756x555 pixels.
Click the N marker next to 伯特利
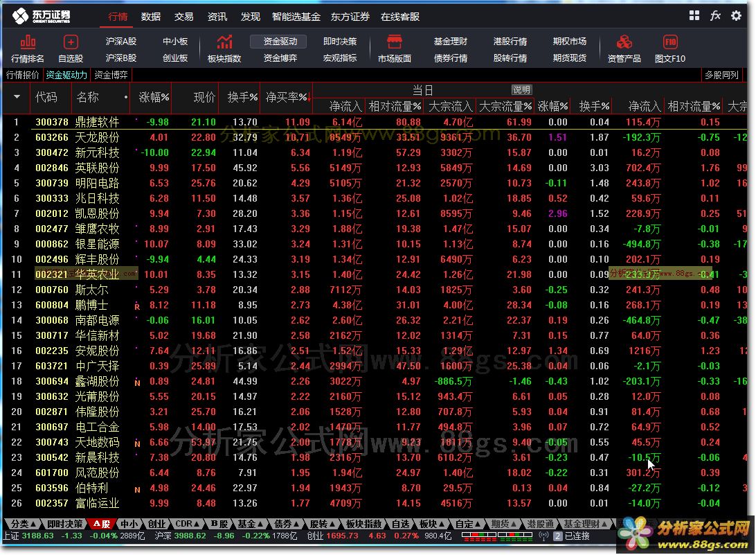coord(137,489)
